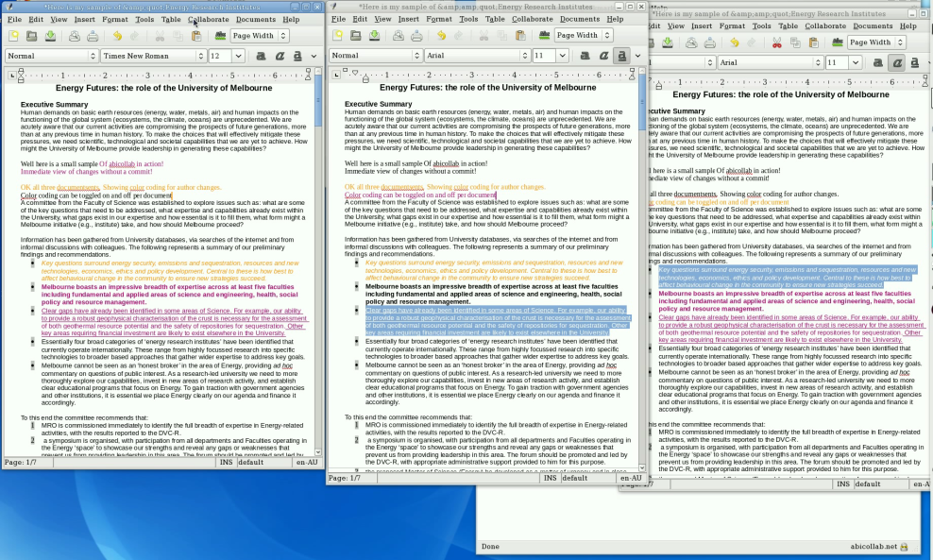This screenshot has width=933, height=560.
Task: Click "Page: 1/7" in the left window status bar
Action: tap(20, 463)
